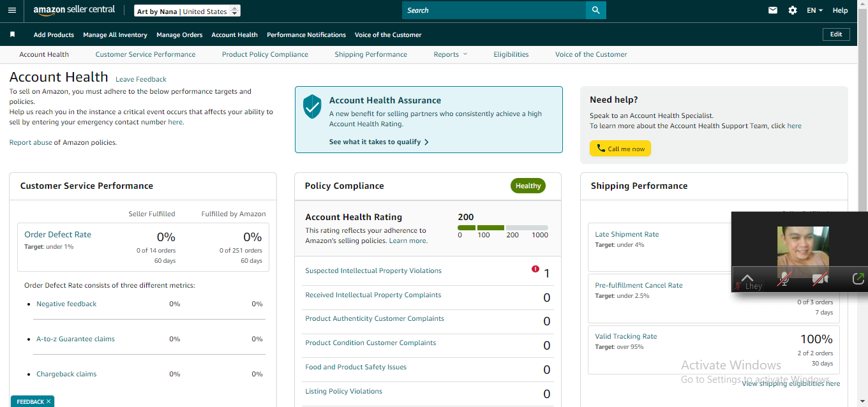Image resolution: width=868 pixels, height=407 pixels.
Task: Open Manage Orders from favorites bar
Action: tap(179, 34)
